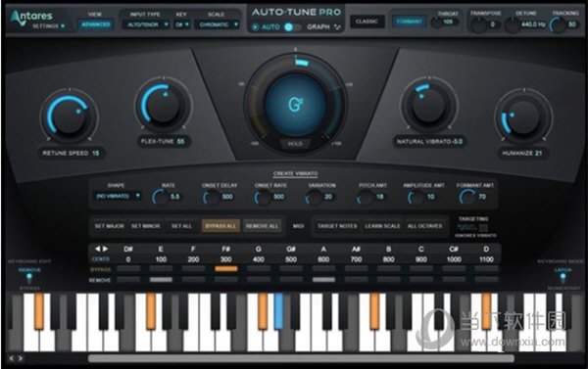
Task: Click Target Notes
Action: click(x=337, y=226)
